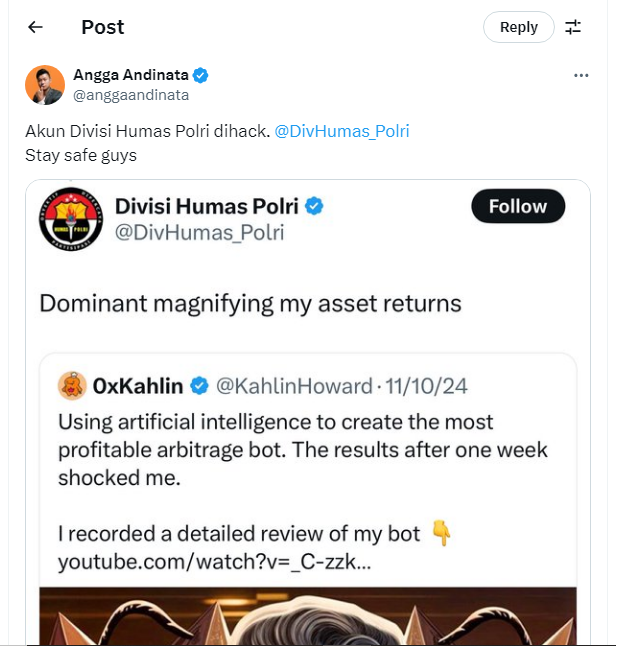Viewport: 617px width, 646px height.
Task: Open reply sorting options icon
Action: [573, 27]
